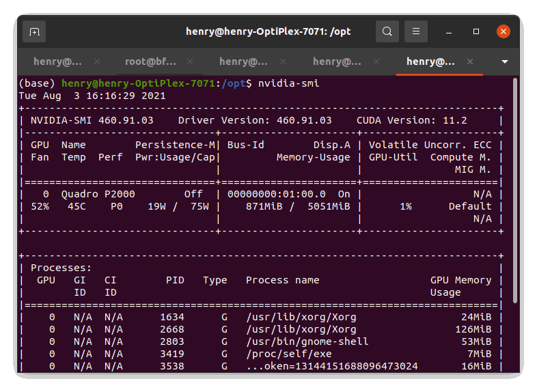Open a new terminal tab

tap(34, 31)
